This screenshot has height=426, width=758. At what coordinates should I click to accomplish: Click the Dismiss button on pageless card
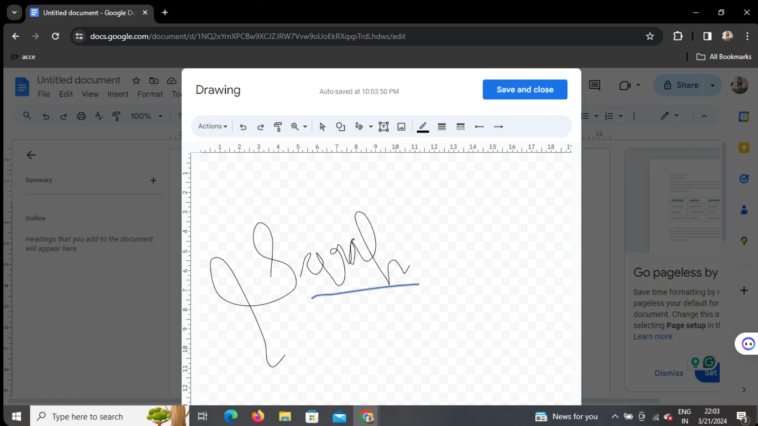click(x=669, y=373)
